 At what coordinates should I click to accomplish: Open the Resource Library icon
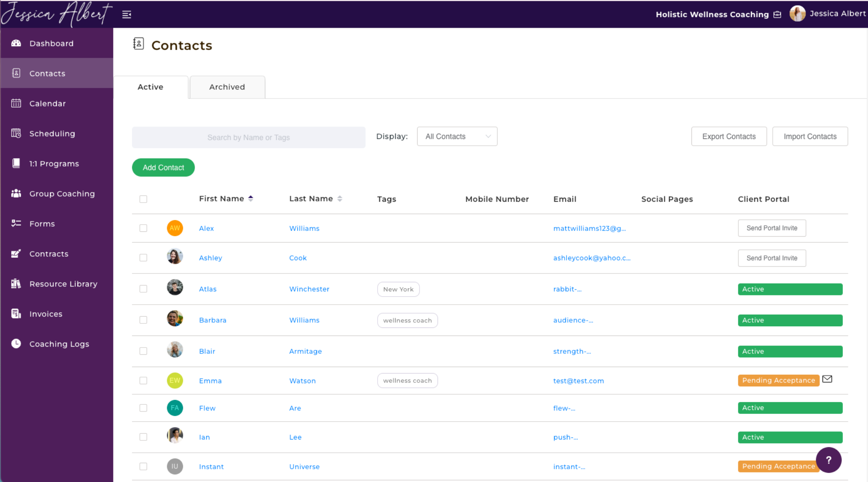[16, 284]
